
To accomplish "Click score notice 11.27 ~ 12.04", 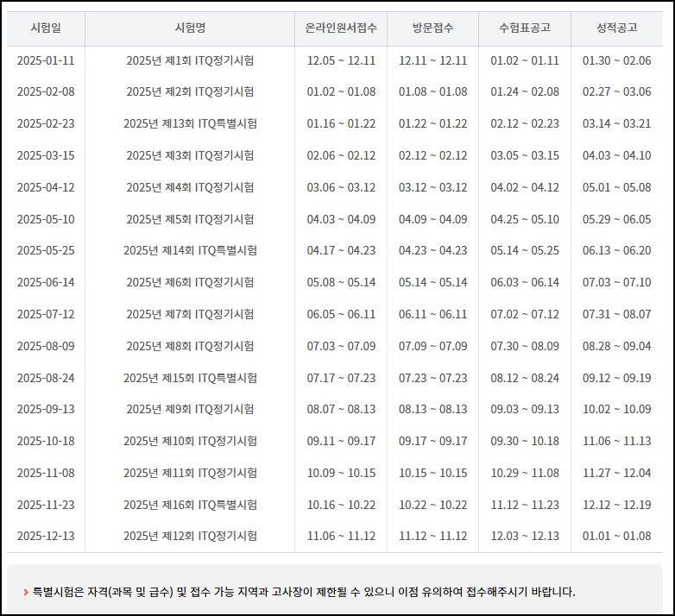I will tap(617, 473).
